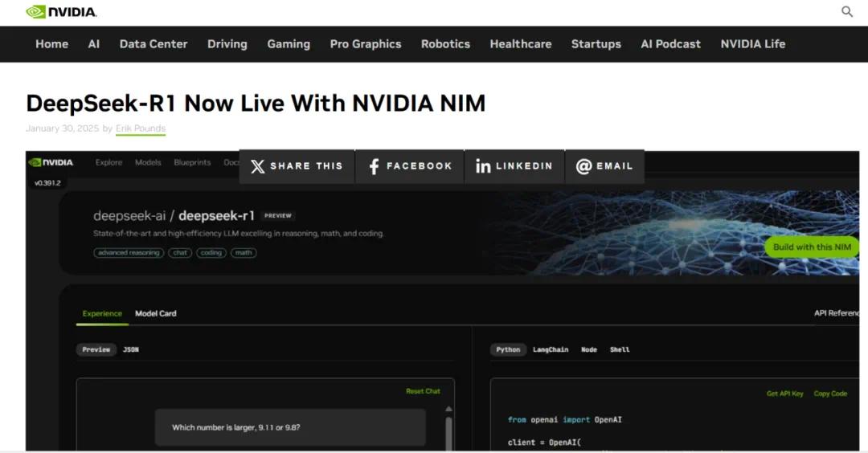868x453 pixels.
Task: Select the LangChain code tab
Action: (551, 349)
